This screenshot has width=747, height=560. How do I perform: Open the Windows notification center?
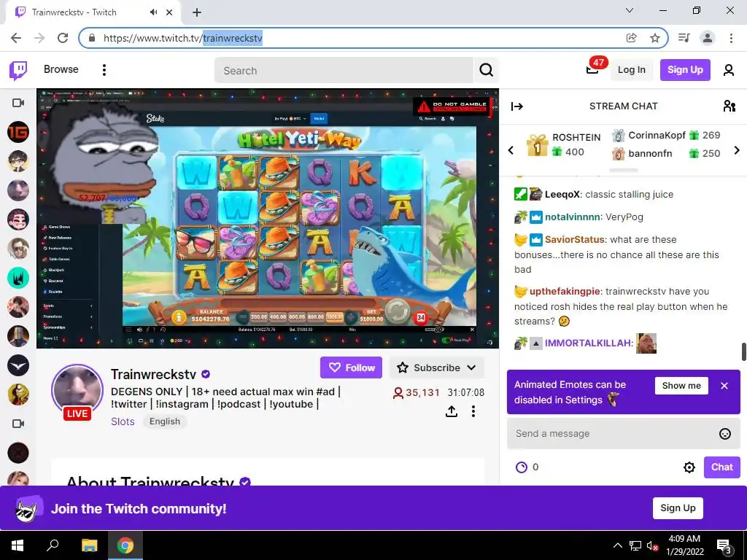[724, 545]
